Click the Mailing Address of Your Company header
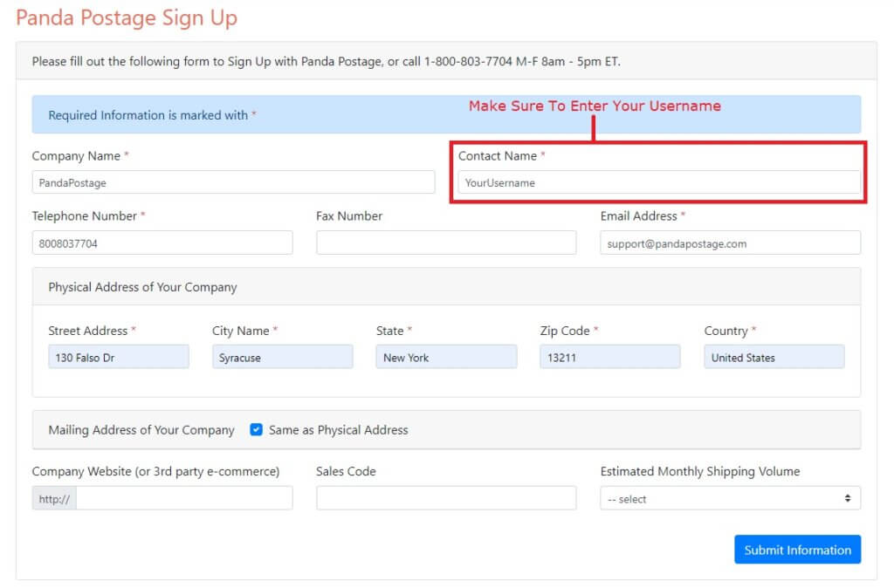Image resolution: width=894 pixels, height=588 pixels. pyautogui.click(x=141, y=430)
